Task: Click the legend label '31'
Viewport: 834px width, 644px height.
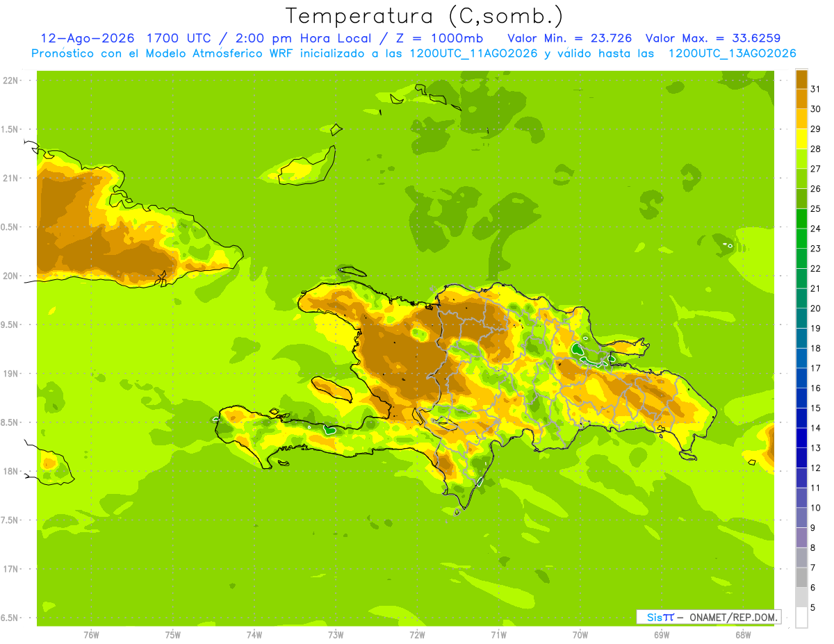Action: tap(816, 88)
